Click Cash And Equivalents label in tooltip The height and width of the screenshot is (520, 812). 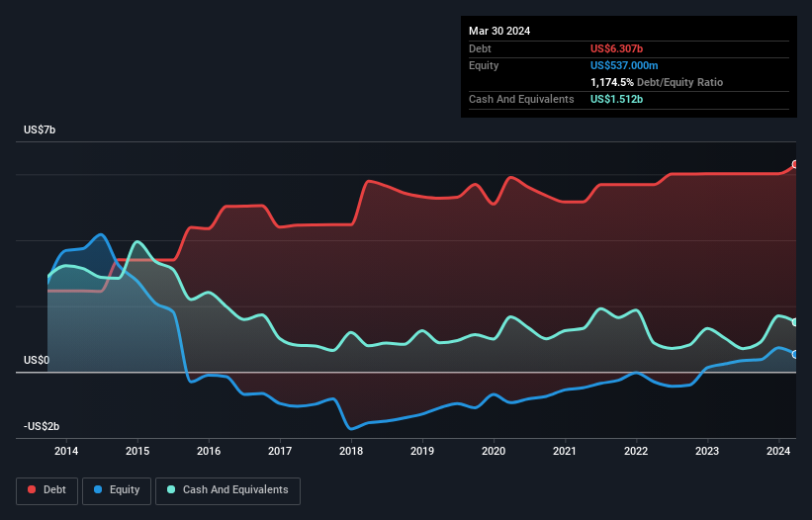tap(521, 99)
